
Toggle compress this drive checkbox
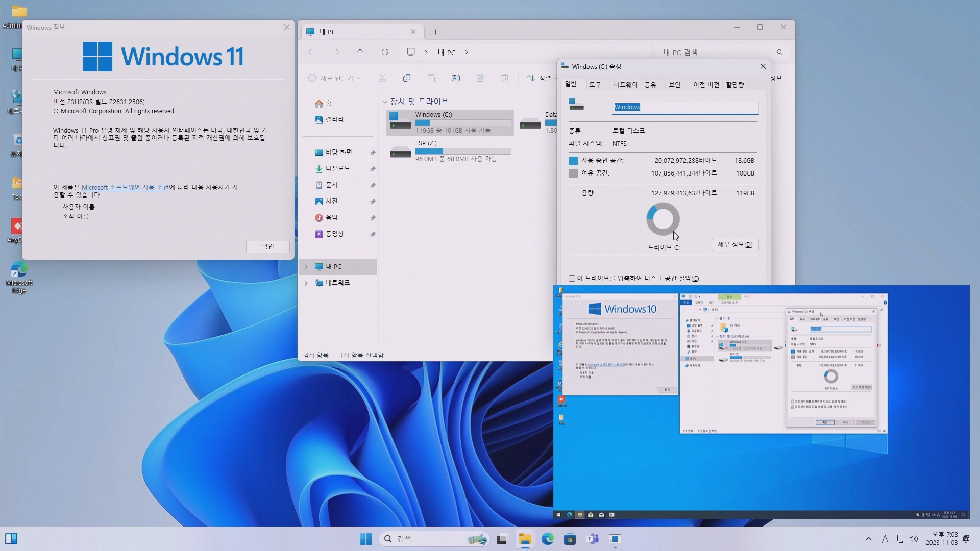pyautogui.click(x=572, y=279)
